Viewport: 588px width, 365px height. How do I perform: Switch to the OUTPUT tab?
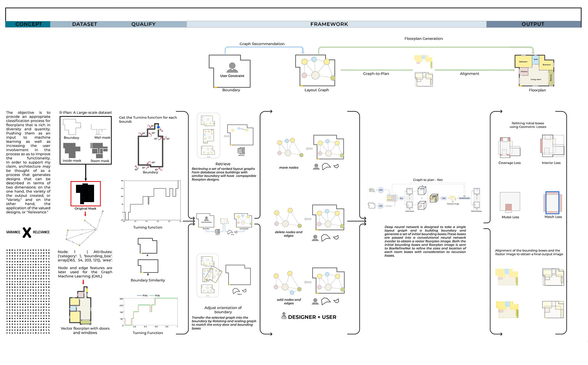click(x=533, y=24)
